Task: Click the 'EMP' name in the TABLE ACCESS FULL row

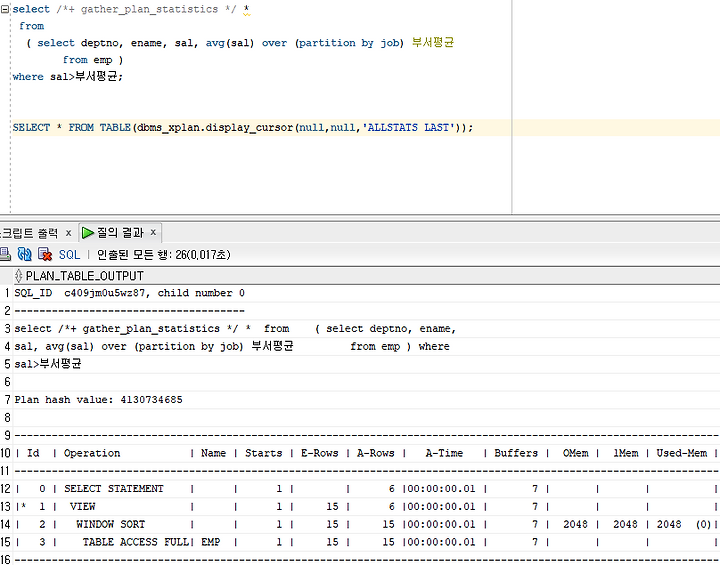Action: coord(210,542)
